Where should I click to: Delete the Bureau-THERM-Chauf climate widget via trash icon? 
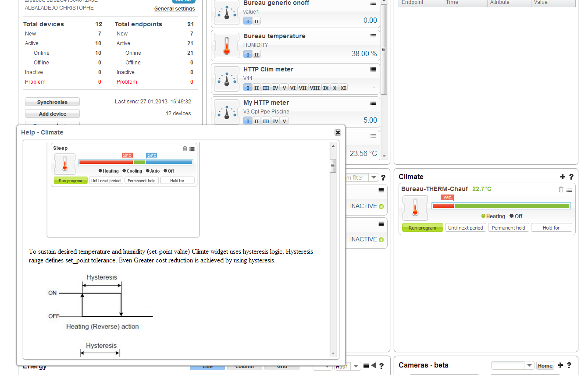coord(561,189)
